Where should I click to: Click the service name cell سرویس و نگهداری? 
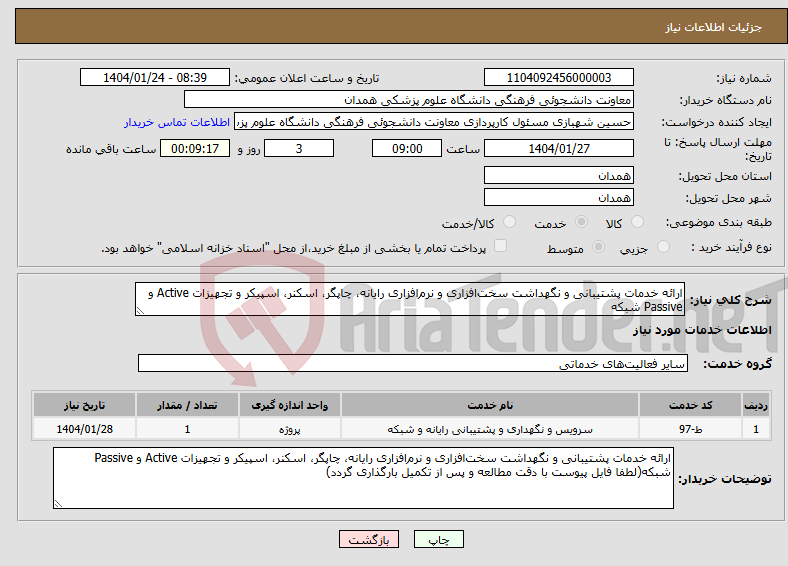coord(490,429)
